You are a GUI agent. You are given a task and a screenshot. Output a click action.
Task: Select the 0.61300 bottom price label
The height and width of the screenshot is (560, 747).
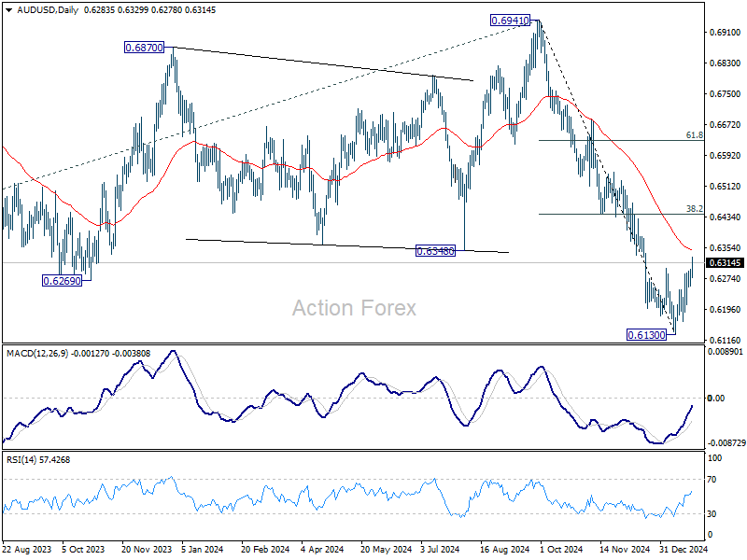click(646, 335)
